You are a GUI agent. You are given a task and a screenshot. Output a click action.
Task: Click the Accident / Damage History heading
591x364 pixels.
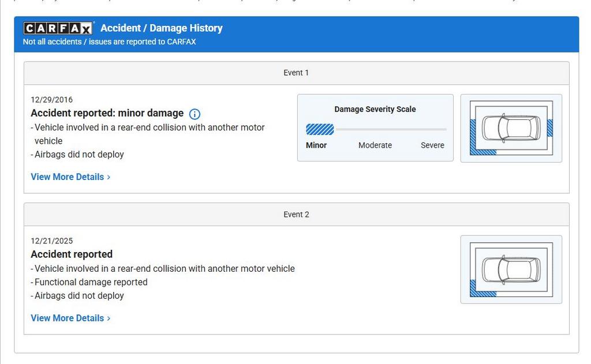(161, 28)
